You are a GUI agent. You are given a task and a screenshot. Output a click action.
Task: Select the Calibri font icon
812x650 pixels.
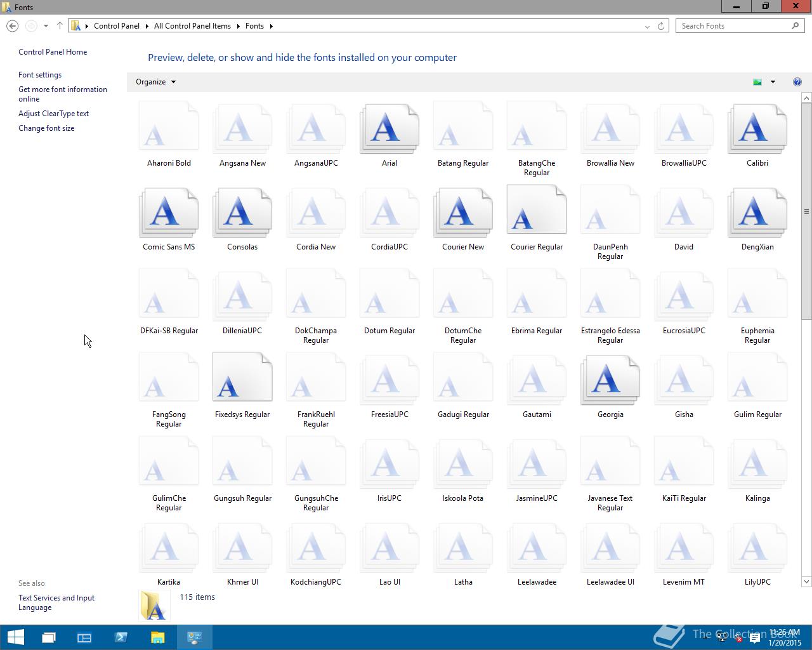757,129
